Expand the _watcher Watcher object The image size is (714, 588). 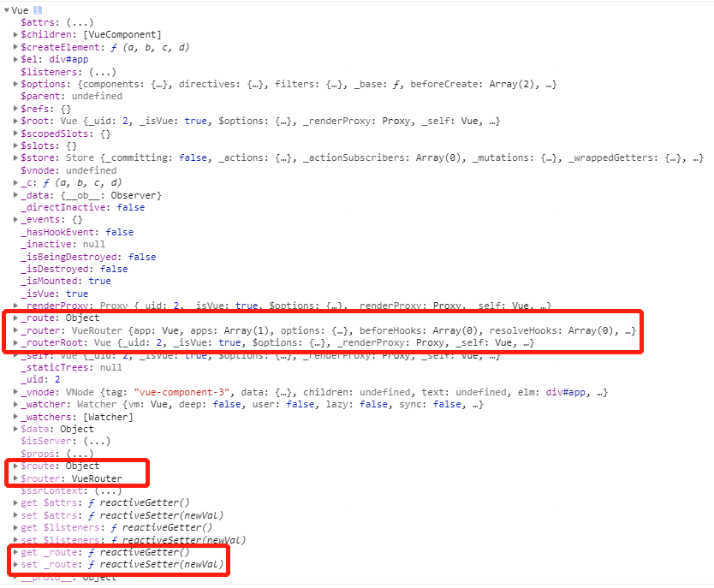pos(15,404)
